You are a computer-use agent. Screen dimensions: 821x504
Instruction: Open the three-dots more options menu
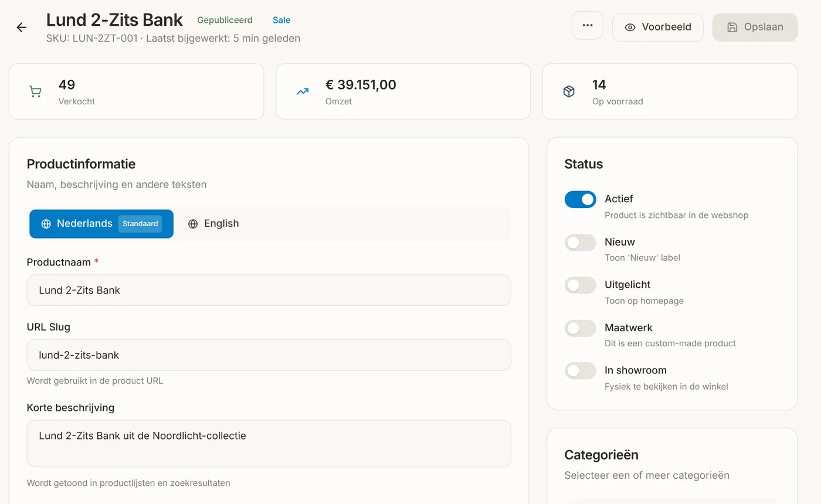point(588,26)
